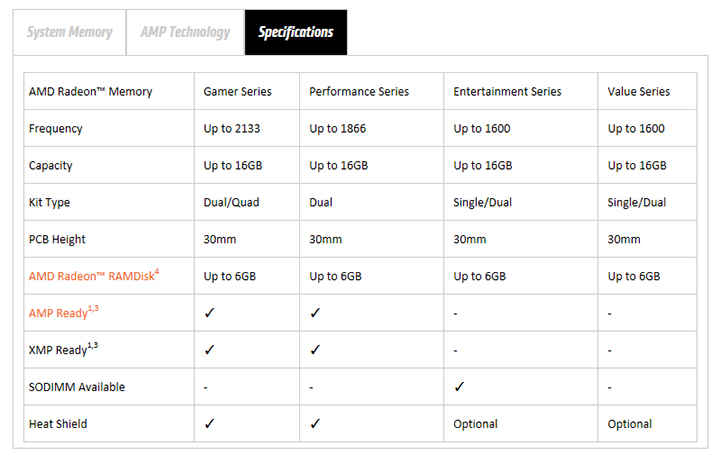Click AMP Ready checkmark for Gamer Series
720x464 pixels.
(x=209, y=313)
